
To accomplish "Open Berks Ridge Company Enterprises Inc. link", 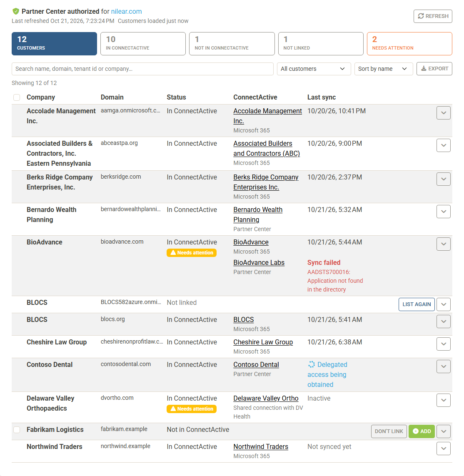I will 266,182.
